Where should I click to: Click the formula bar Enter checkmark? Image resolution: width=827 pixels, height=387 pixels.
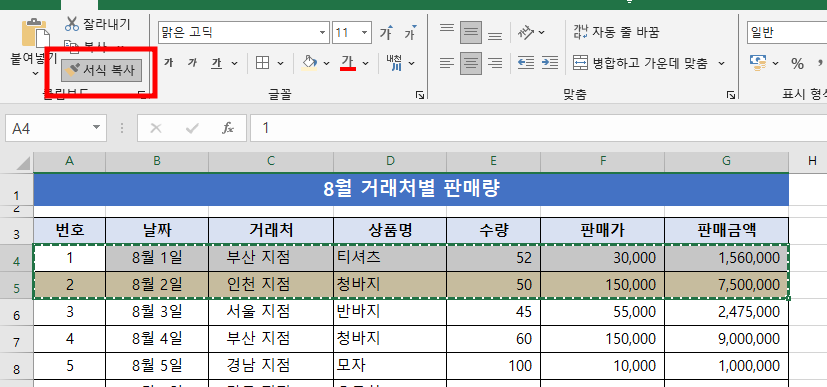click(193, 128)
